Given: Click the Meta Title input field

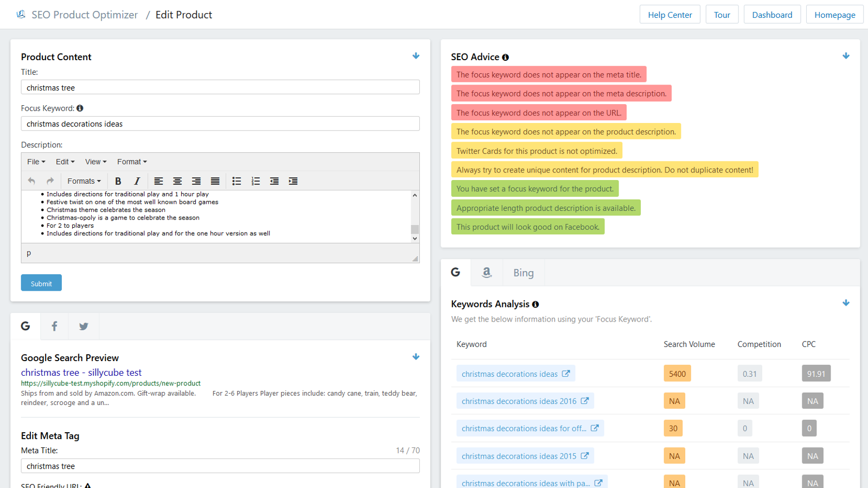Looking at the screenshot, I should point(220,466).
